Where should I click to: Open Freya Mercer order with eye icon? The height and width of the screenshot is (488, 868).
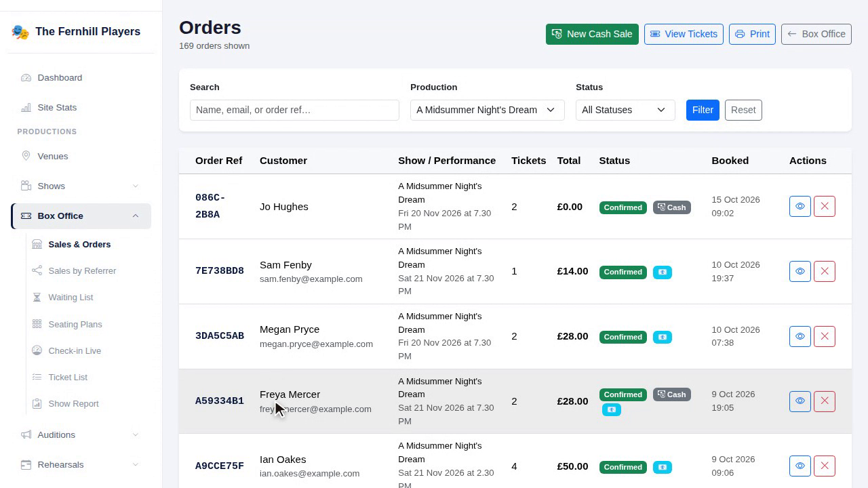point(800,401)
